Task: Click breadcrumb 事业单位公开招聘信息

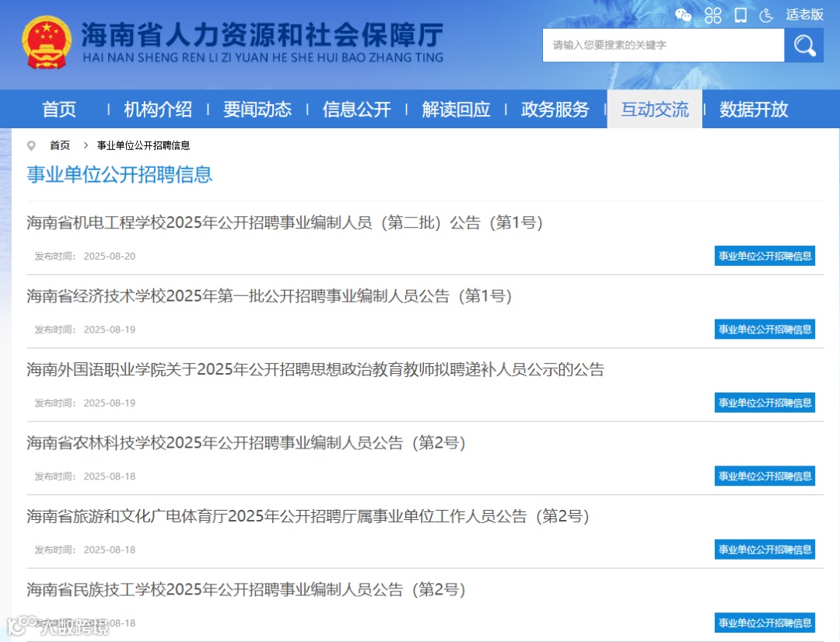Action: pos(143,145)
